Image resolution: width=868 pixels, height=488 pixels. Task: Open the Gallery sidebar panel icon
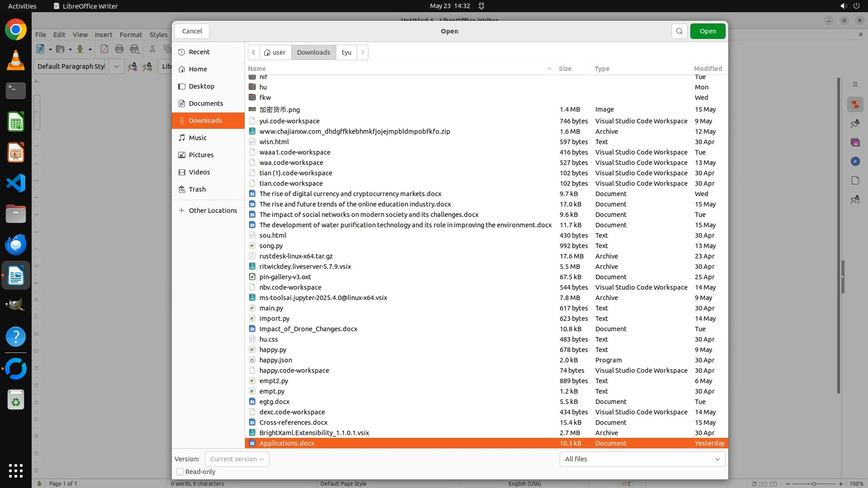coord(855,142)
